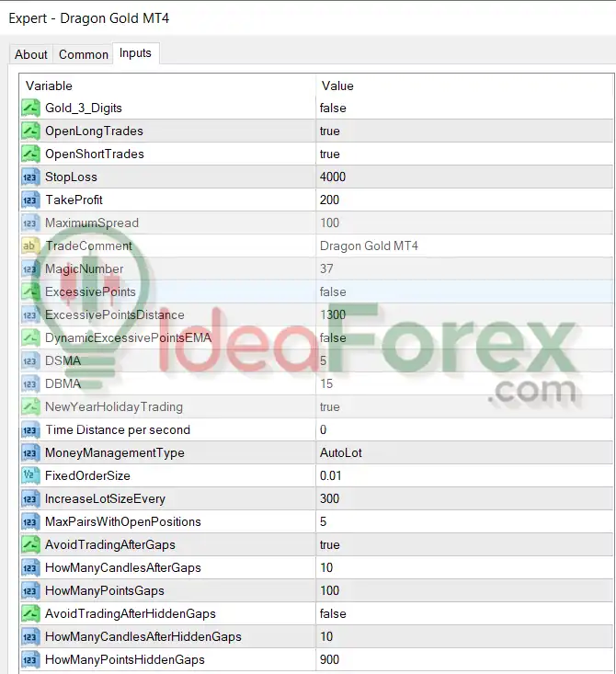This screenshot has width=616, height=674.
Task: Click the boolean icon beside DynamicExcessivePointsEMA
Action: [30, 337]
